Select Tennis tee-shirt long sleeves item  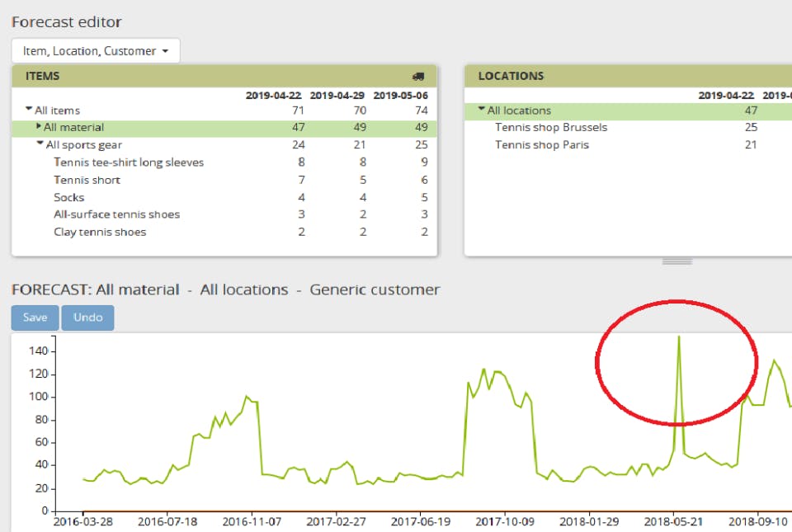pos(129,162)
